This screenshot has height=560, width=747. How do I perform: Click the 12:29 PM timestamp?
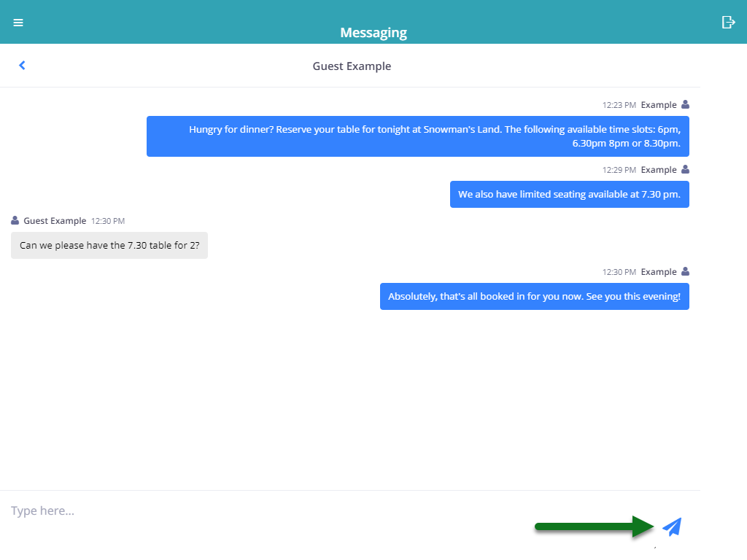(x=619, y=169)
